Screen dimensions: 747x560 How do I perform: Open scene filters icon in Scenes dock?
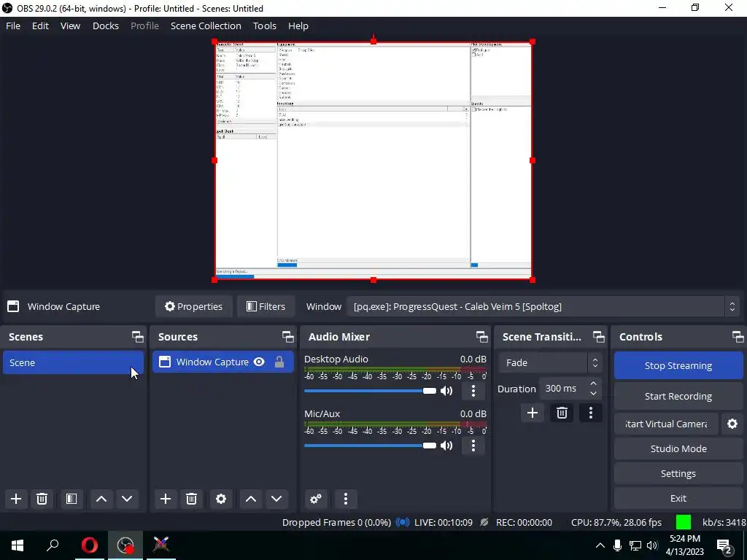point(71,499)
